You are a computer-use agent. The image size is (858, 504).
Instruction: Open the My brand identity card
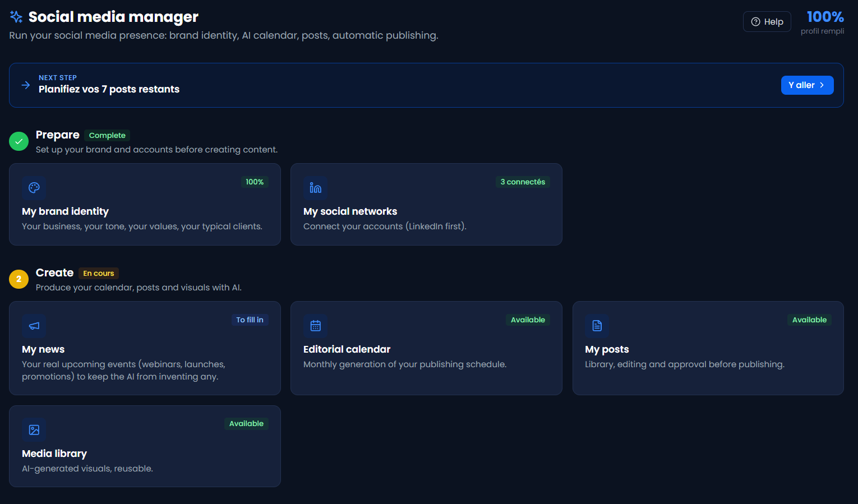coord(145,204)
